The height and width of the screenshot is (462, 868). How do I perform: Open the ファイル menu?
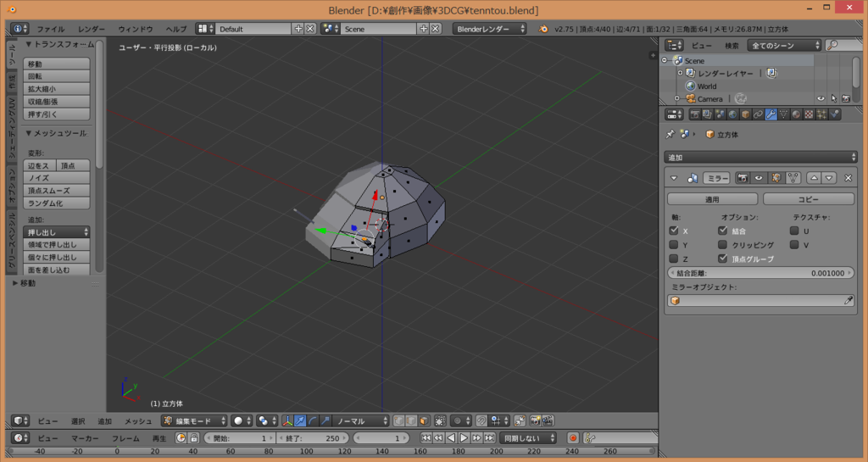tap(51, 29)
